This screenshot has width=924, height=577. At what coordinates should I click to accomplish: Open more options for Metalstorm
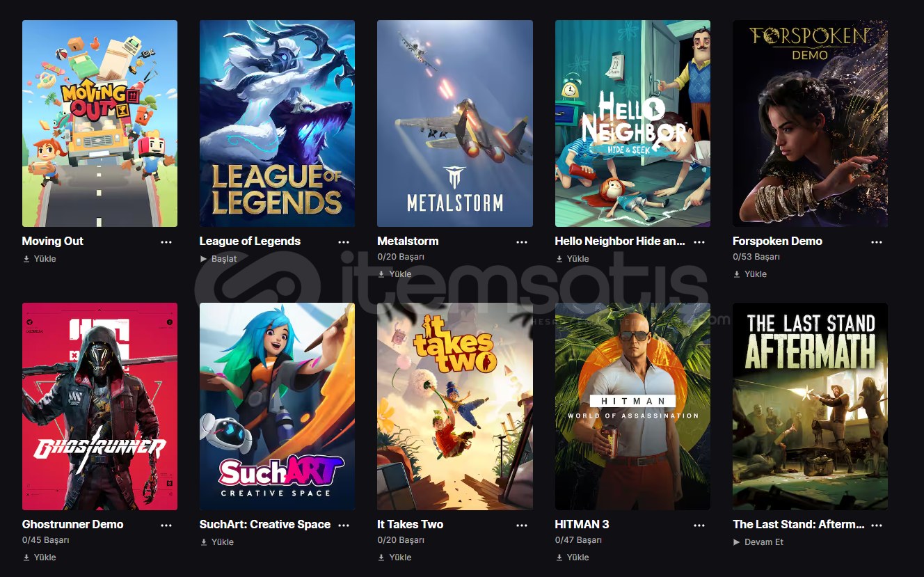(x=522, y=242)
